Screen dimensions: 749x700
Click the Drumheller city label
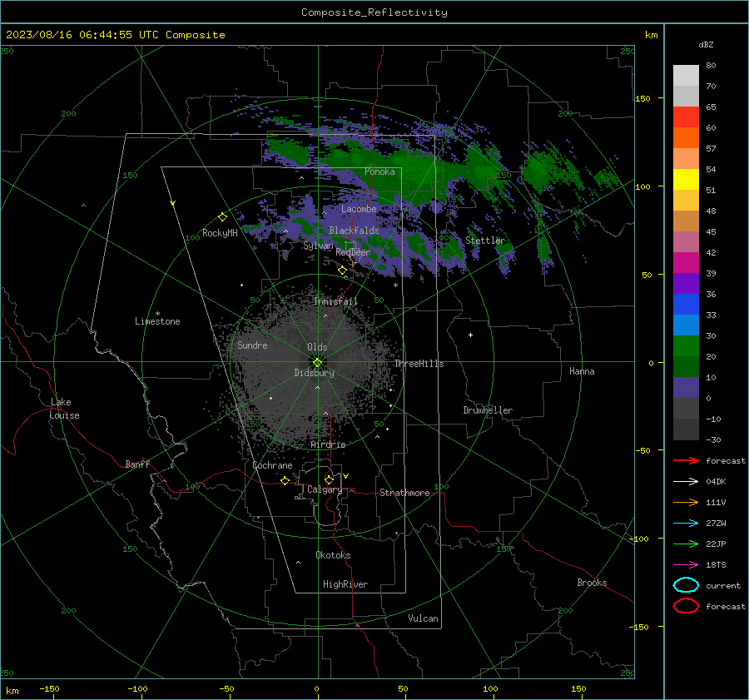(x=488, y=410)
